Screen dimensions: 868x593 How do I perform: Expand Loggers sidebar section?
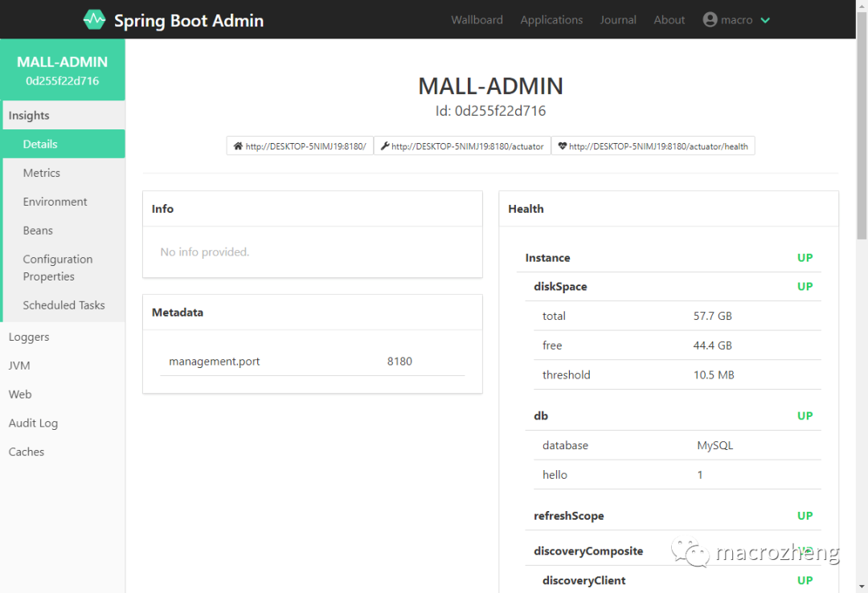(x=63, y=337)
